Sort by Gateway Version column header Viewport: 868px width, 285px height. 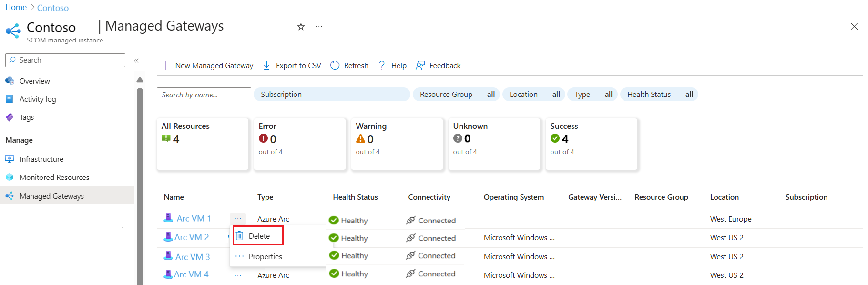tap(595, 197)
